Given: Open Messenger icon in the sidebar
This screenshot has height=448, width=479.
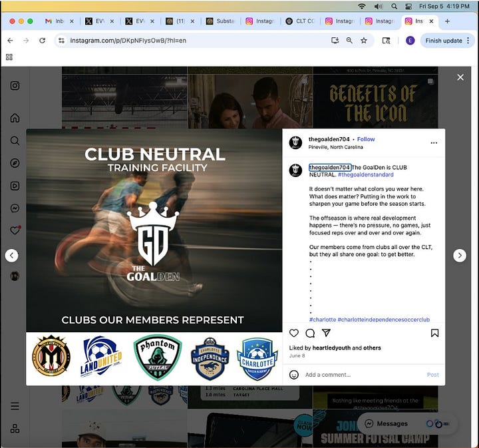Looking at the screenshot, I should point(15,208).
